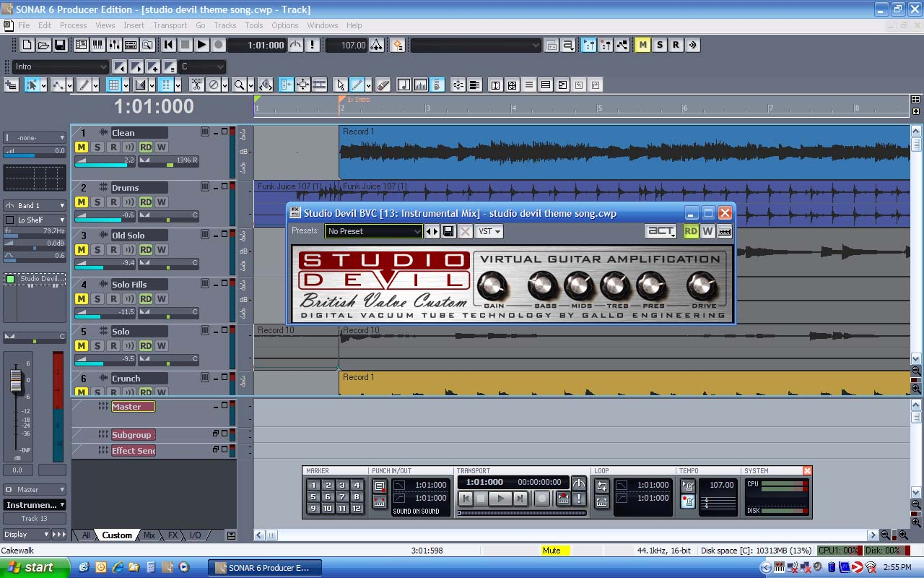Save preset icon in Studio Devil window

[x=448, y=231]
